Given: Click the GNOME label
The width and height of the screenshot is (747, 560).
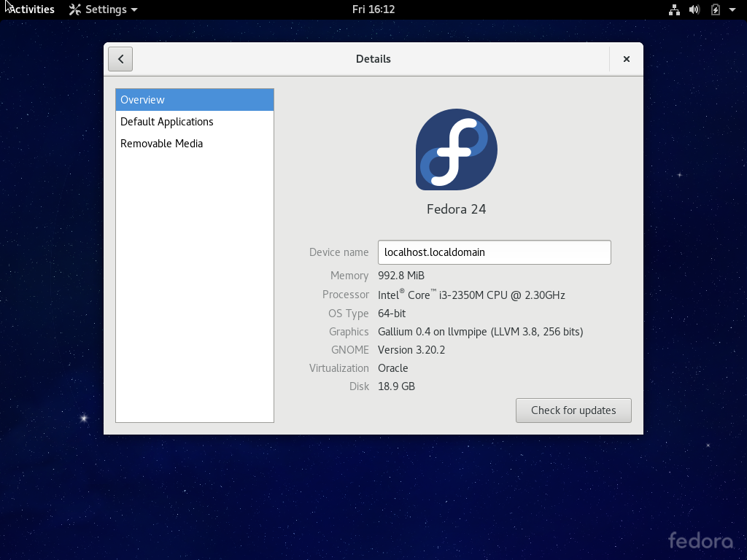Looking at the screenshot, I should (350, 350).
